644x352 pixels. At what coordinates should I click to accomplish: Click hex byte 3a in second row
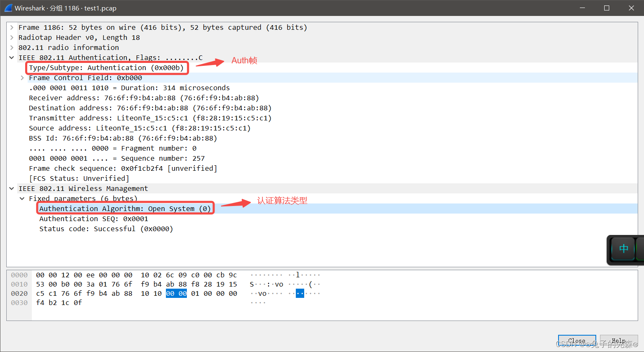coord(91,284)
